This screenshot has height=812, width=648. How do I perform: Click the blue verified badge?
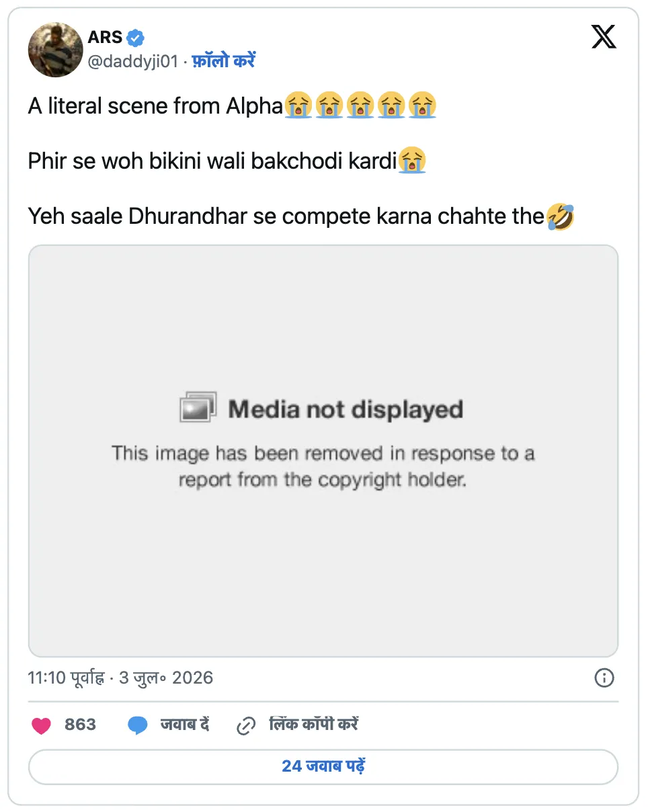[x=136, y=38]
